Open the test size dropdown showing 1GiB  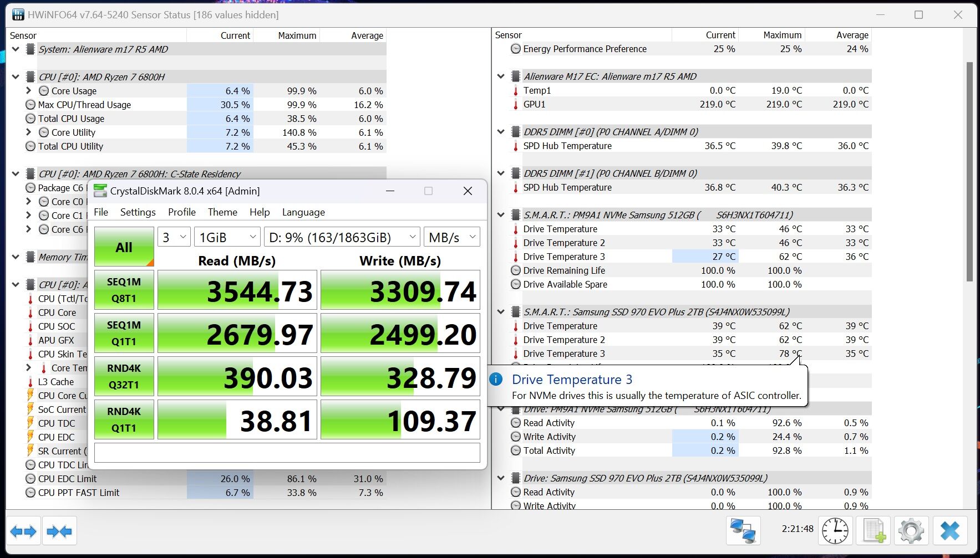point(227,237)
